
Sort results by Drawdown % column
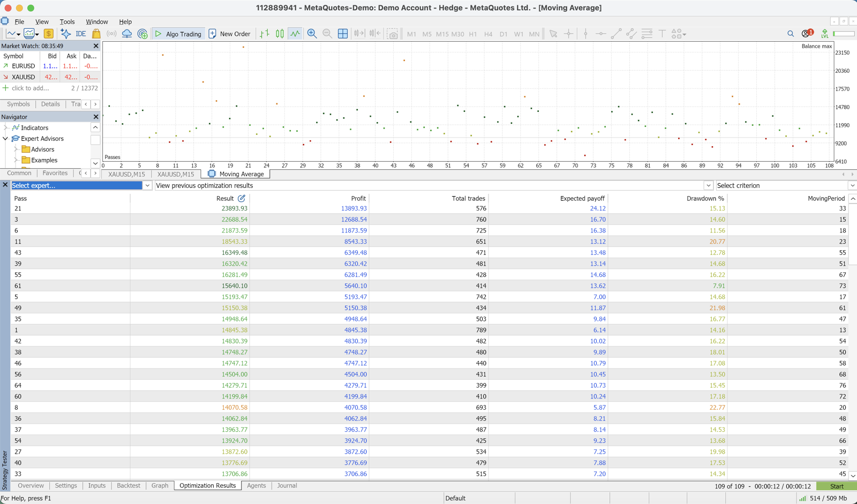tap(705, 198)
